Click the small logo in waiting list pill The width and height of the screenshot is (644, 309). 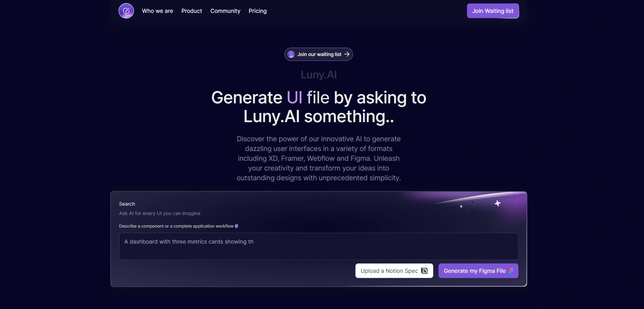click(x=291, y=54)
